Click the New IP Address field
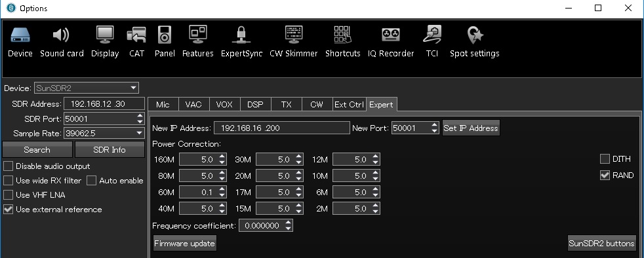Image resolution: width=644 pixels, height=258 pixels. pos(282,128)
